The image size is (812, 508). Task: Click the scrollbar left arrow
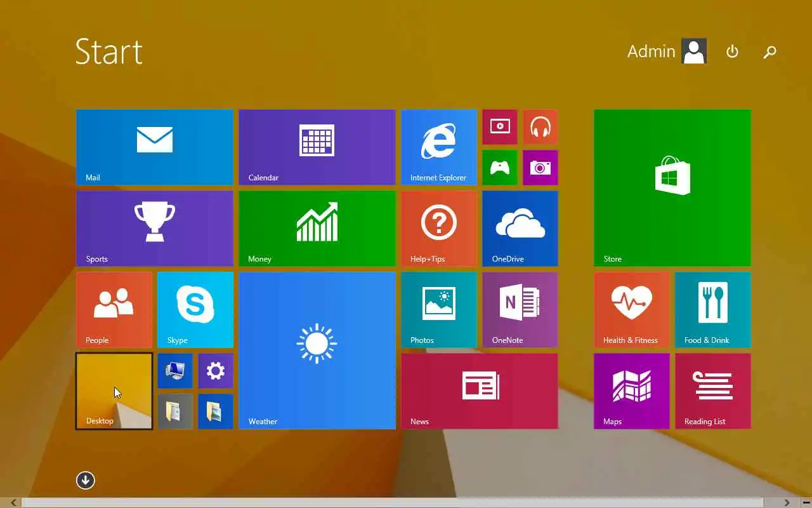click(13, 502)
